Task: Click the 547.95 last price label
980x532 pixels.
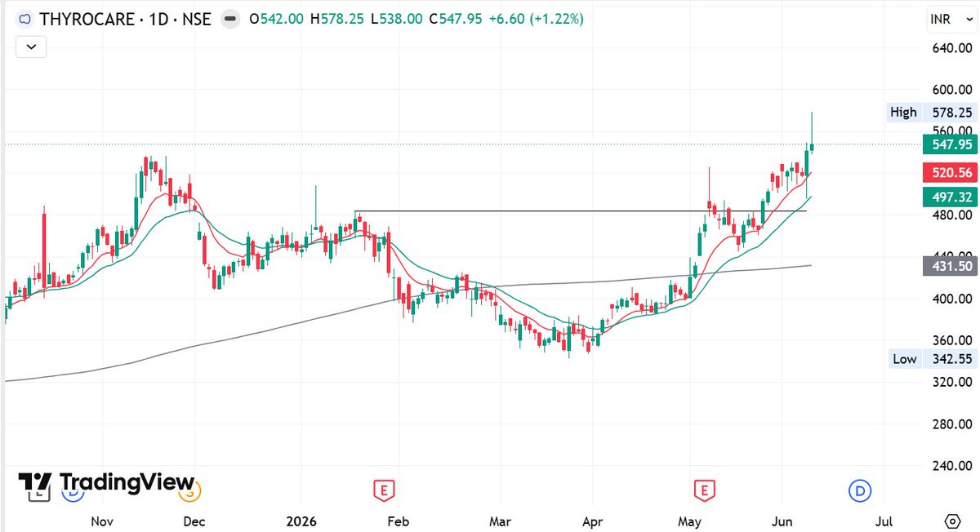Action: click(x=950, y=144)
